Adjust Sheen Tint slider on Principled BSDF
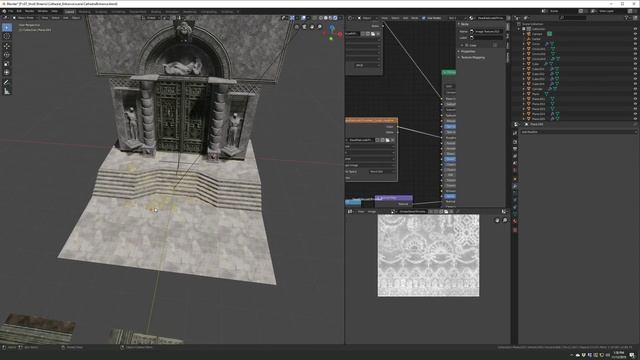The width and height of the screenshot is (640, 360). (x=450, y=159)
